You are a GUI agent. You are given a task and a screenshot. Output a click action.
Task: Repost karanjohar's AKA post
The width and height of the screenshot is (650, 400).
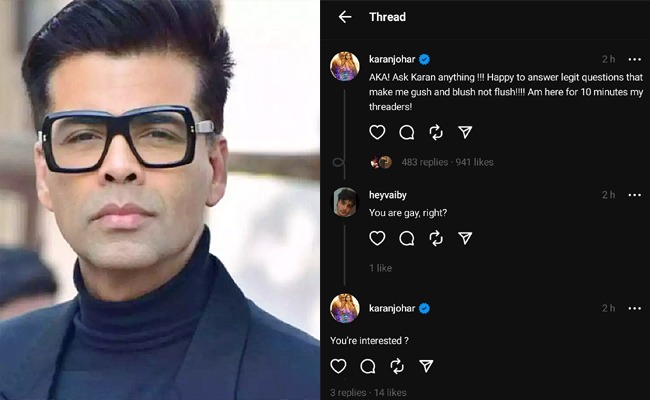tap(436, 133)
